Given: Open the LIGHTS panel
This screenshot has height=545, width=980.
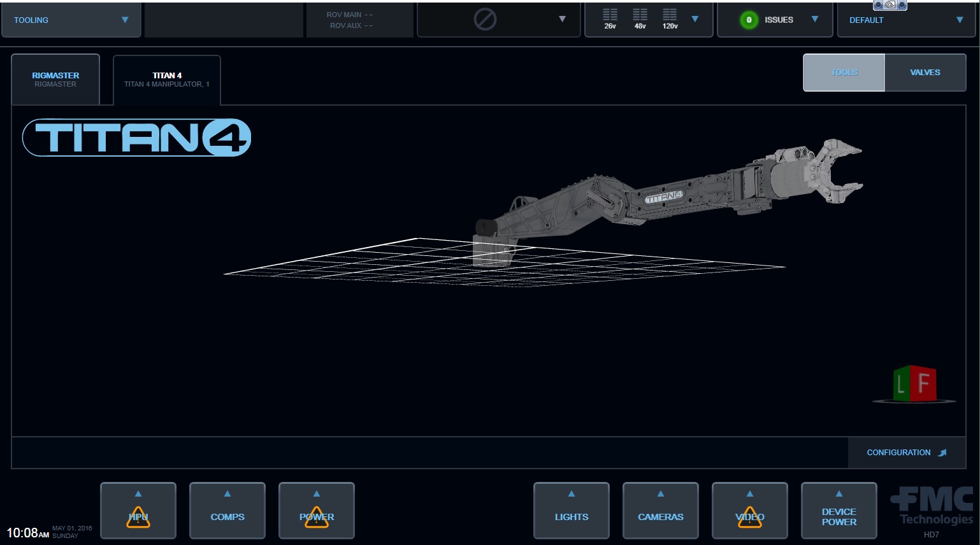Looking at the screenshot, I should click(571, 511).
